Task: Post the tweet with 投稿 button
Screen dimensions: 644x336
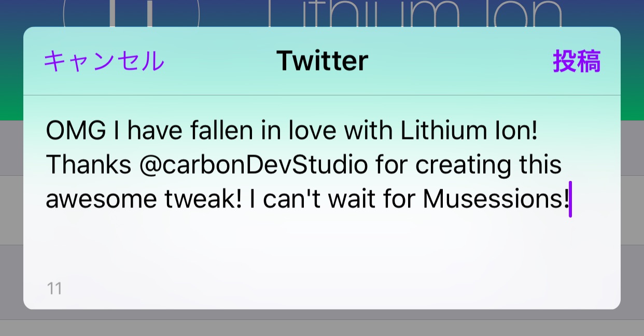Action: (x=577, y=61)
